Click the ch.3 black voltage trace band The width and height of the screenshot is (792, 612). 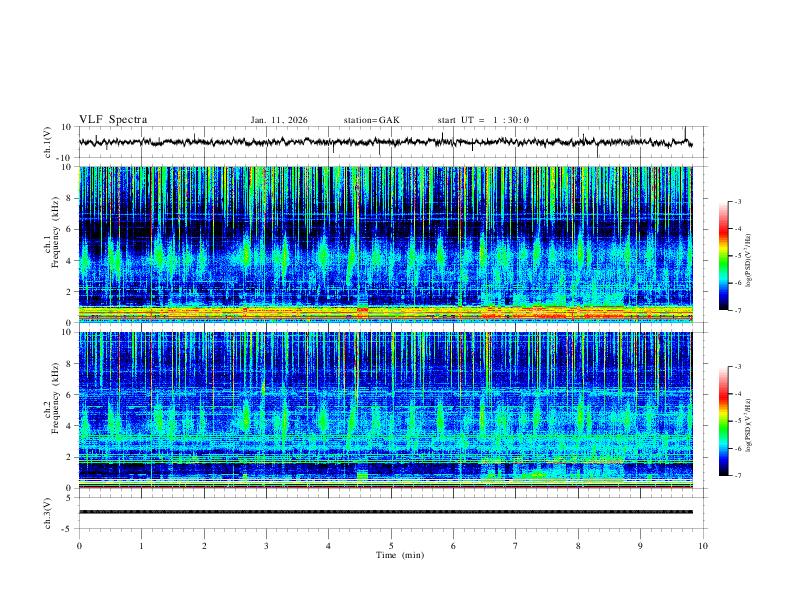point(385,512)
